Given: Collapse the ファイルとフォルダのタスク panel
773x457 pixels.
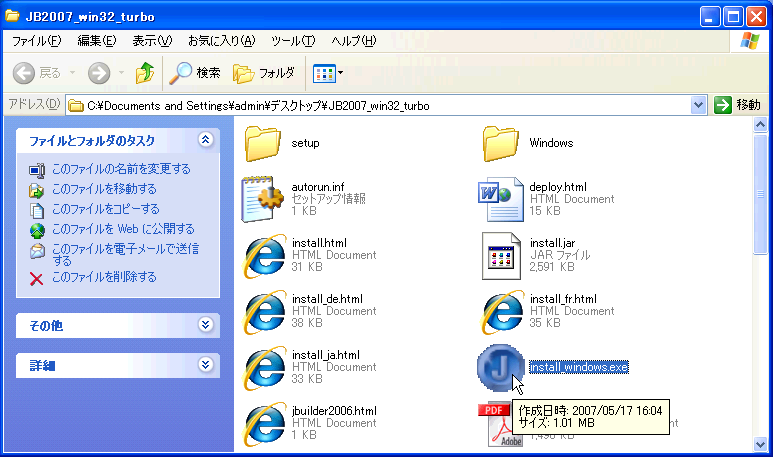Looking at the screenshot, I should pyautogui.click(x=205, y=140).
